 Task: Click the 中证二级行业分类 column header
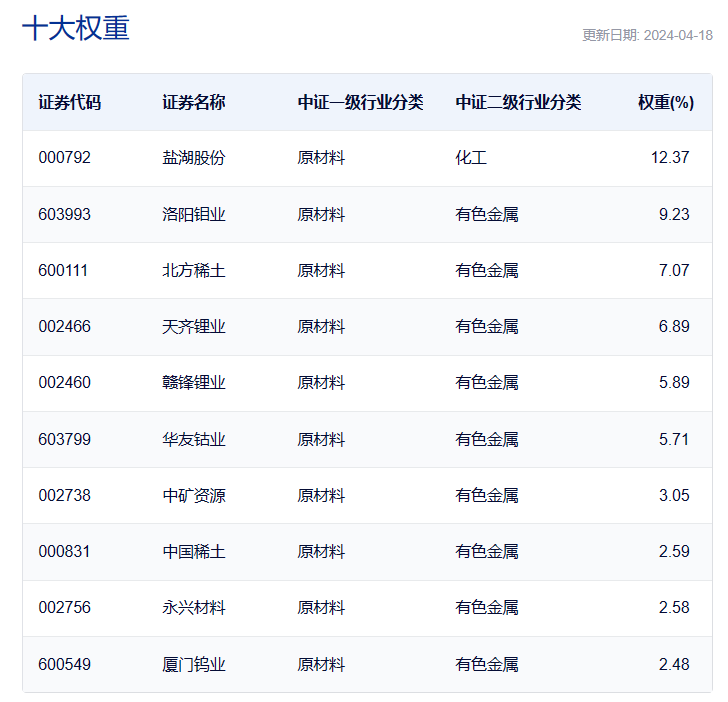click(518, 102)
